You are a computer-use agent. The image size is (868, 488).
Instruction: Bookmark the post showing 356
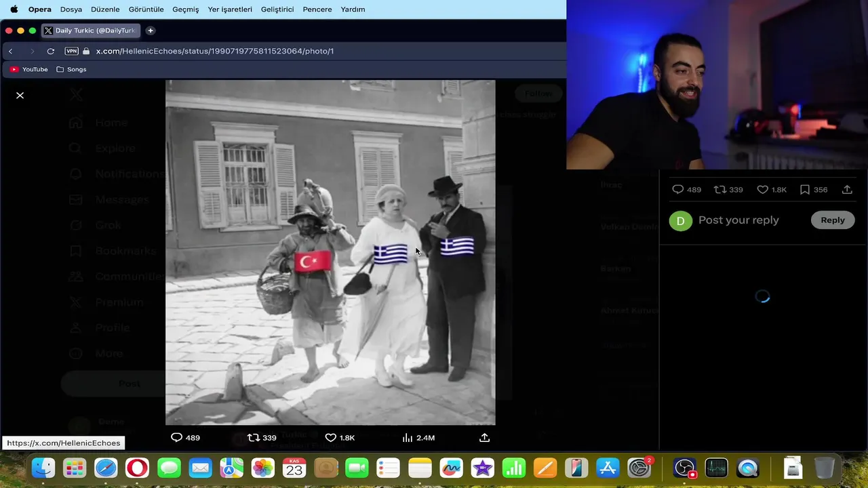[x=814, y=190]
